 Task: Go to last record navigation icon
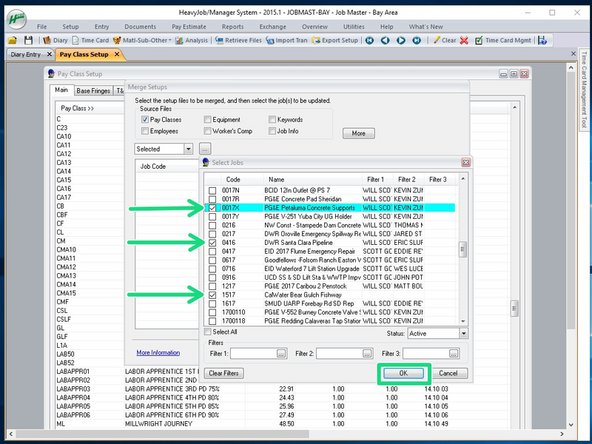point(416,40)
